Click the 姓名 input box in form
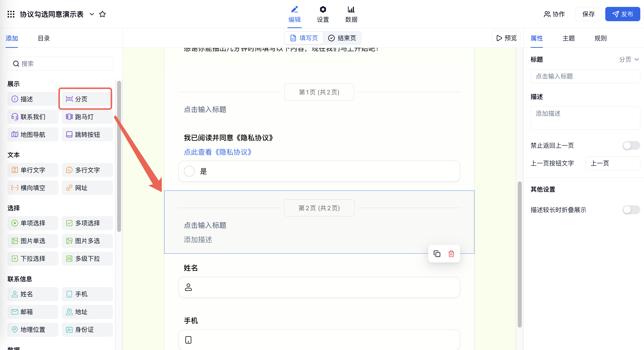The image size is (644, 350). click(x=319, y=287)
